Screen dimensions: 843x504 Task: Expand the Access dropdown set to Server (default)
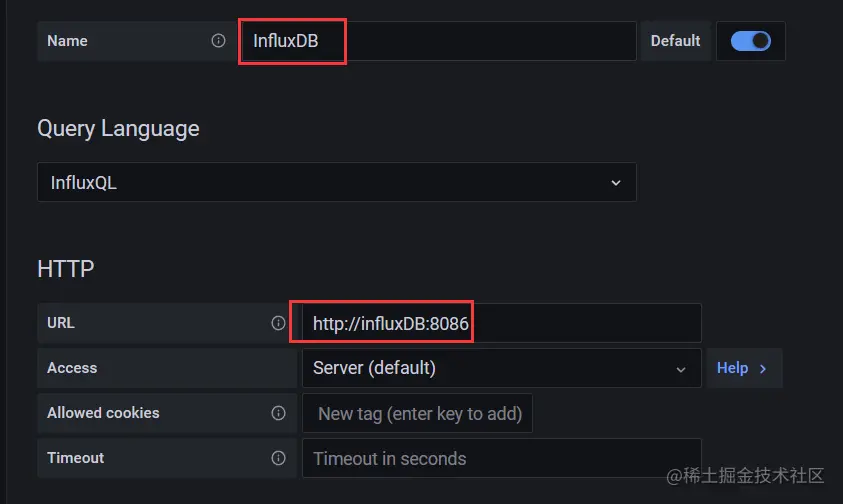[500, 368]
